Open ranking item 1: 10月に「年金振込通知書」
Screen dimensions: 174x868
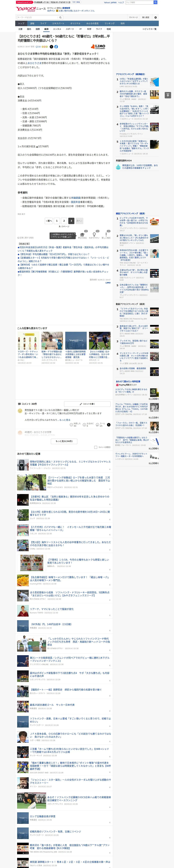pyautogui.click(x=134, y=81)
